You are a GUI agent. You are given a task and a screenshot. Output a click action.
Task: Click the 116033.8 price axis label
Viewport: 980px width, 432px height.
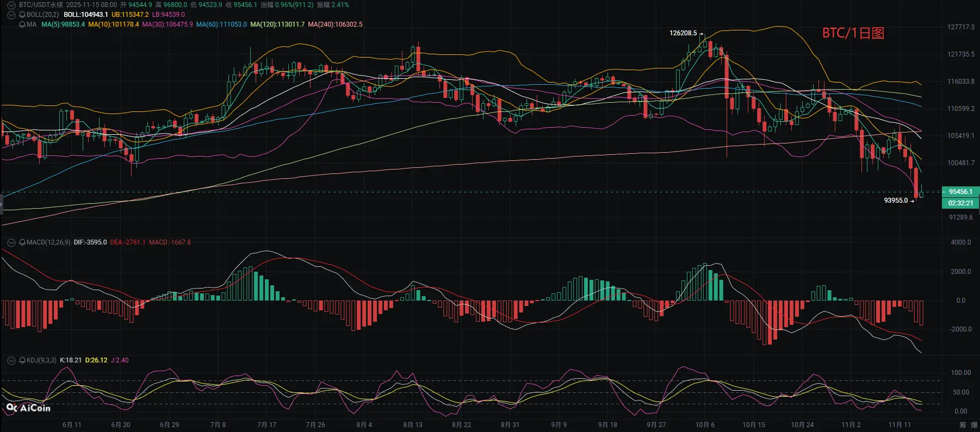pos(961,82)
